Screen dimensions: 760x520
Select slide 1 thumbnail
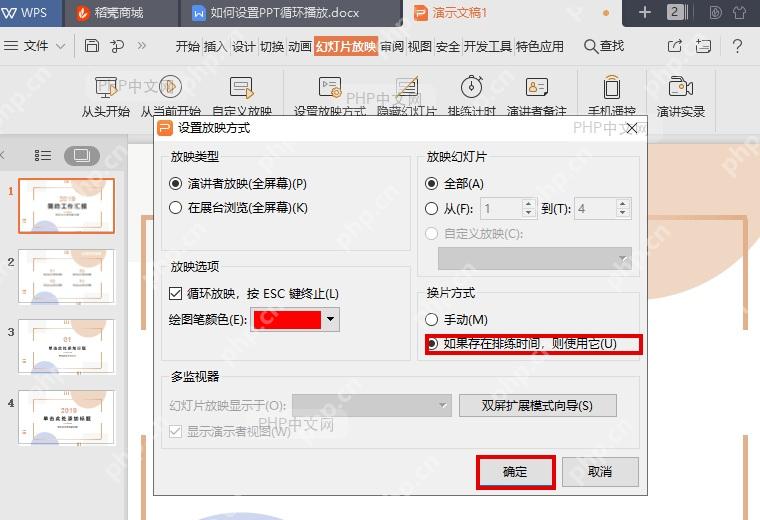tap(66, 206)
